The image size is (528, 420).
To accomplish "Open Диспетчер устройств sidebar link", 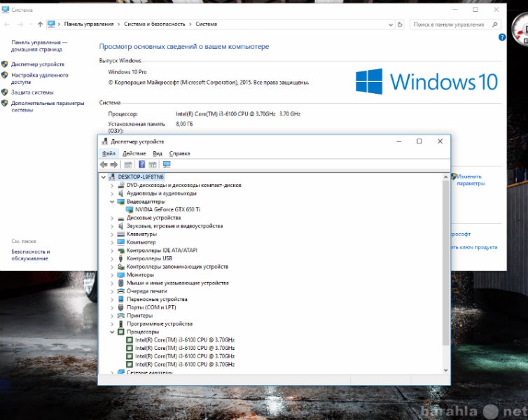I will pyautogui.click(x=38, y=64).
